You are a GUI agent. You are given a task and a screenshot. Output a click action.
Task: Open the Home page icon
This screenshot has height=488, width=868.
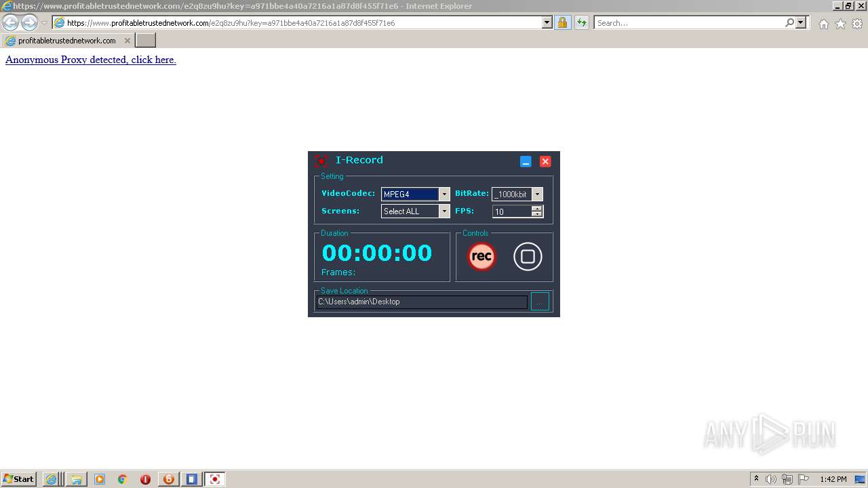pyautogui.click(x=823, y=24)
